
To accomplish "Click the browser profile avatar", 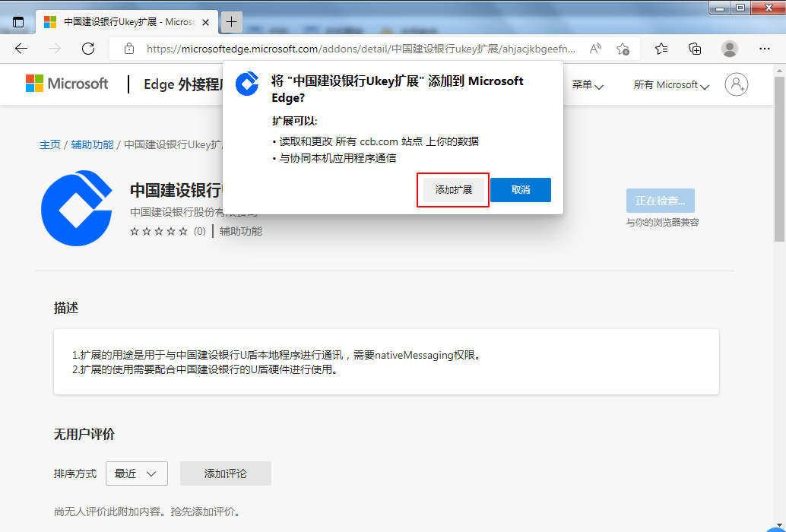I will (x=730, y=49).
